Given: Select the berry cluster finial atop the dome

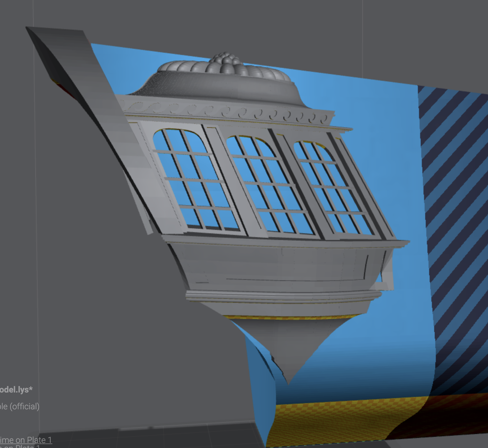Looking at the screenshot, I should [x=225, y=59].
